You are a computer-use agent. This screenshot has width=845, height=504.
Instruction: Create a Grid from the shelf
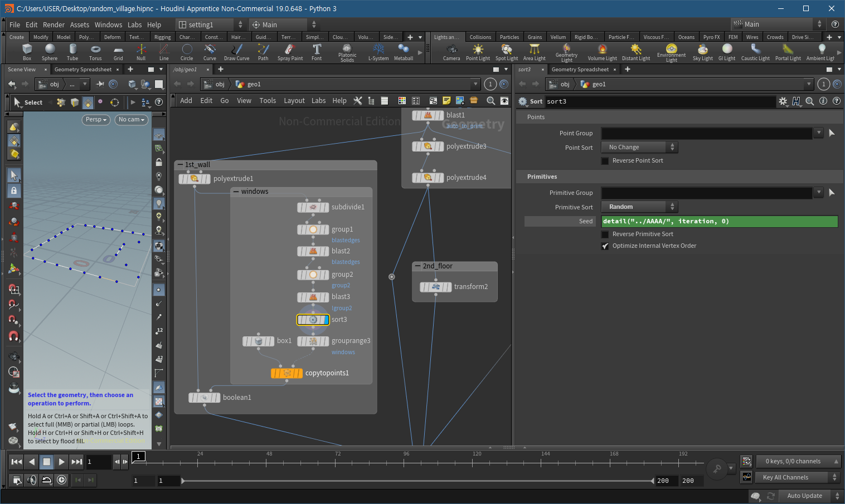[x=118, y=52]
